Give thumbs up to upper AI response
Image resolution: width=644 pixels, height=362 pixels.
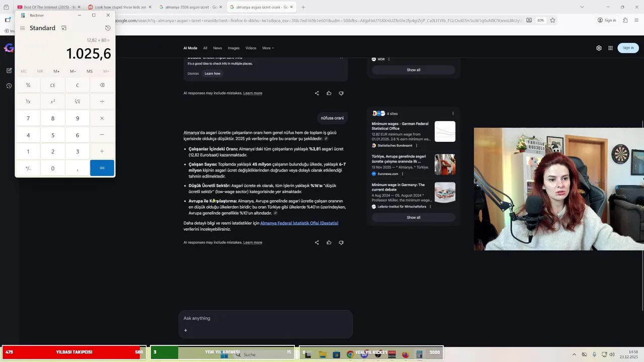click(329, 93)
